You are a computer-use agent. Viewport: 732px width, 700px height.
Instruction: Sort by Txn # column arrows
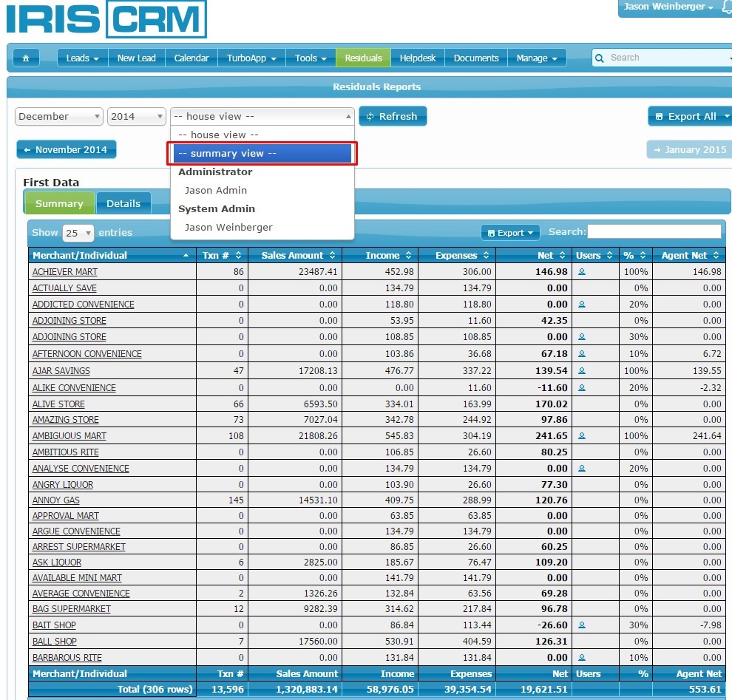tap(238, 255)
